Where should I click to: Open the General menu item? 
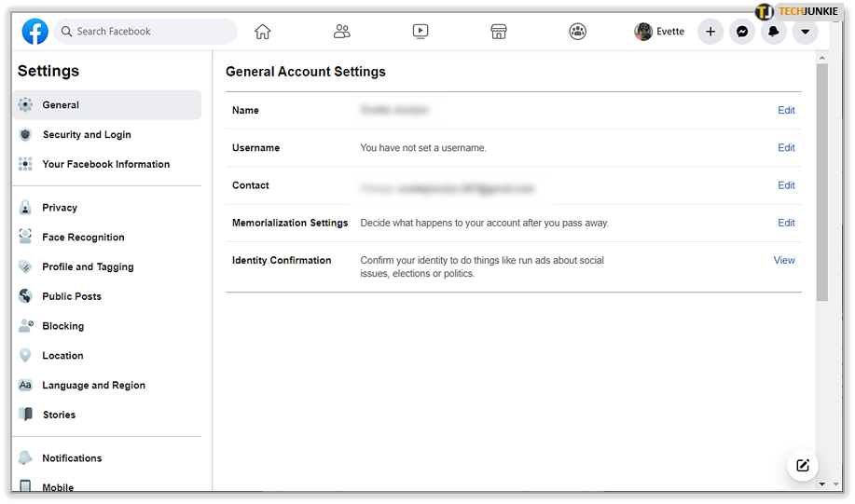(x=107, y=104)
